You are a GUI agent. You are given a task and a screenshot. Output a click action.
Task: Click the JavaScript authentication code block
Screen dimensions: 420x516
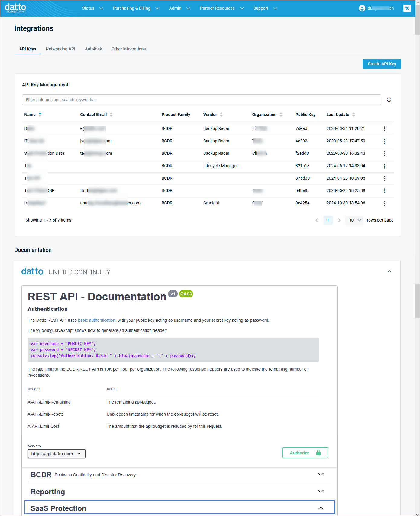tap(173, 350)
